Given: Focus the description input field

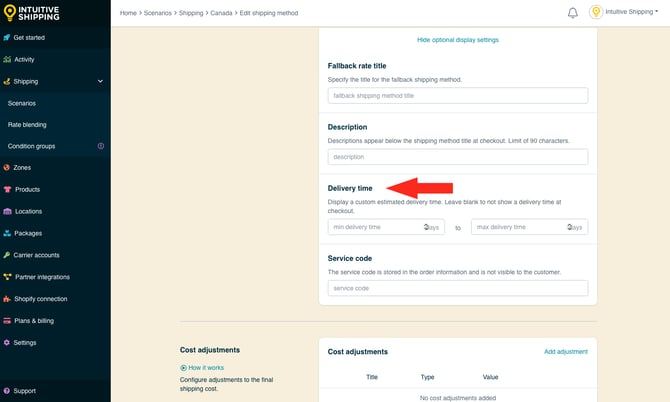Looking at the screenshot, I should pos(458,157).
